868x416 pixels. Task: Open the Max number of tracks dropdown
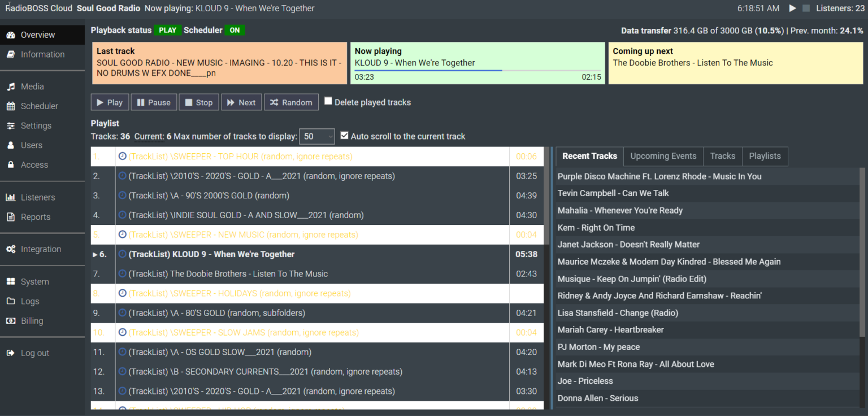316,136
